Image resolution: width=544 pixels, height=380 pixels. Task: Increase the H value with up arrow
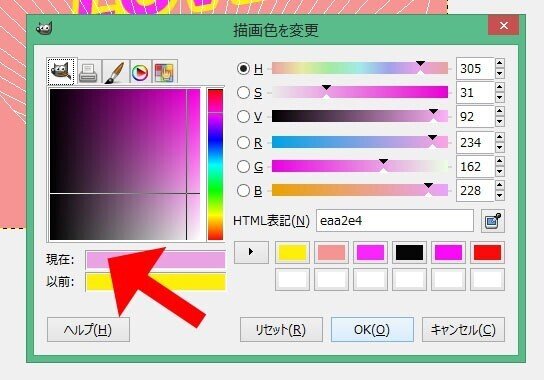click(x=500, y=63)
